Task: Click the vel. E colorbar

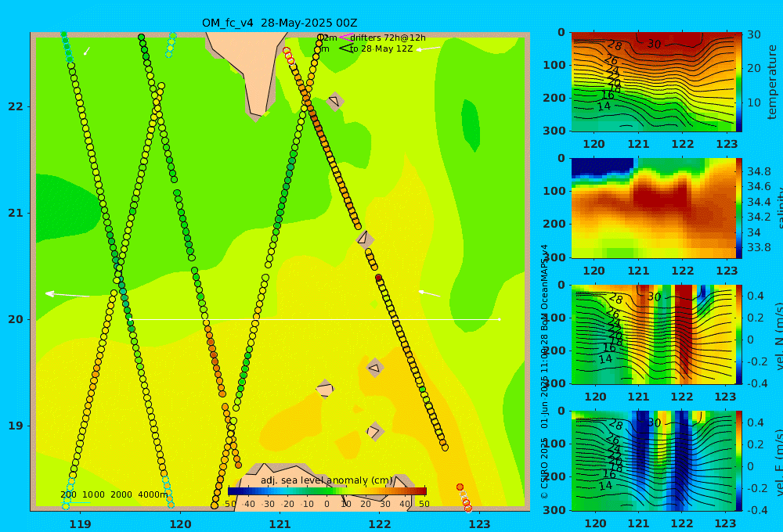Action: (738, 461)
